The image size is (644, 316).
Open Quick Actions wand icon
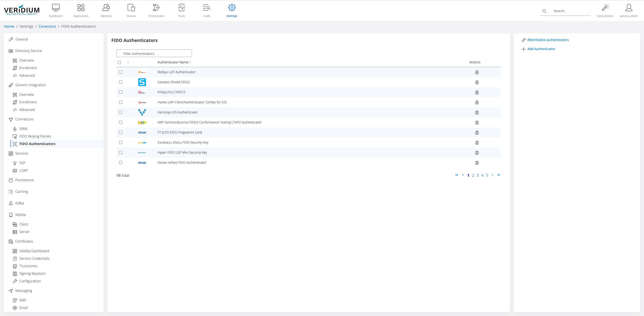click(605, 8)
